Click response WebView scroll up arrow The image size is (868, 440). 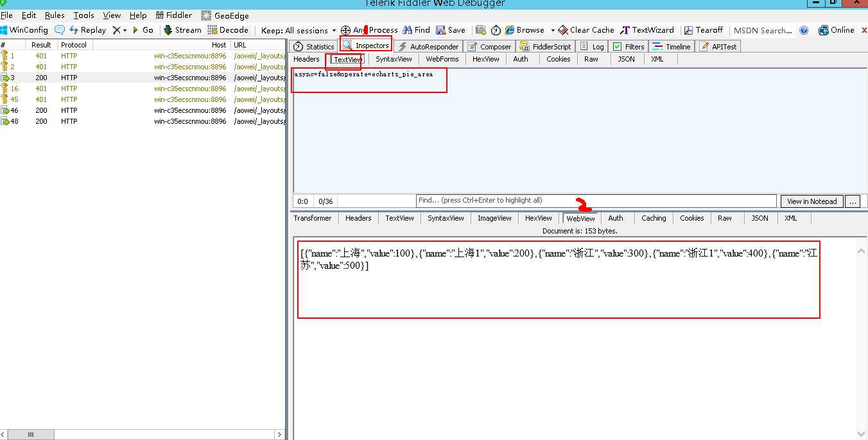pos(861,251)
